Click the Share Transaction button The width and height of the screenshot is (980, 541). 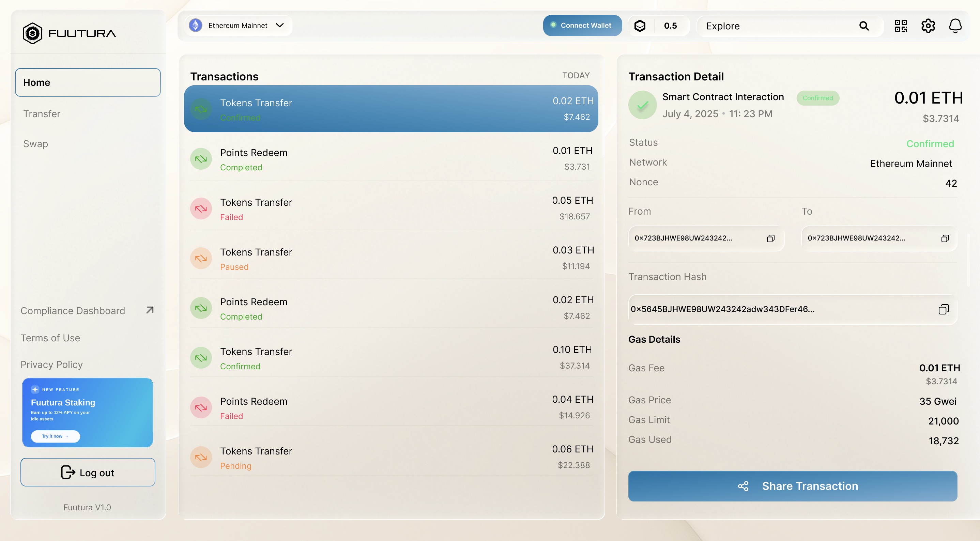[793, 486]
